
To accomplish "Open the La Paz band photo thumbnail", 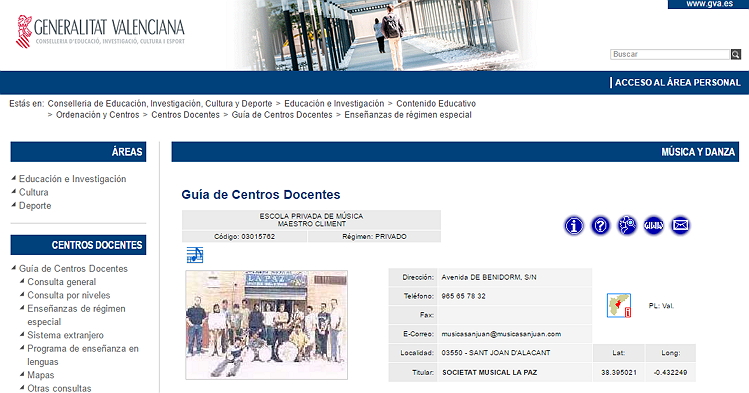I will point(267,325).
